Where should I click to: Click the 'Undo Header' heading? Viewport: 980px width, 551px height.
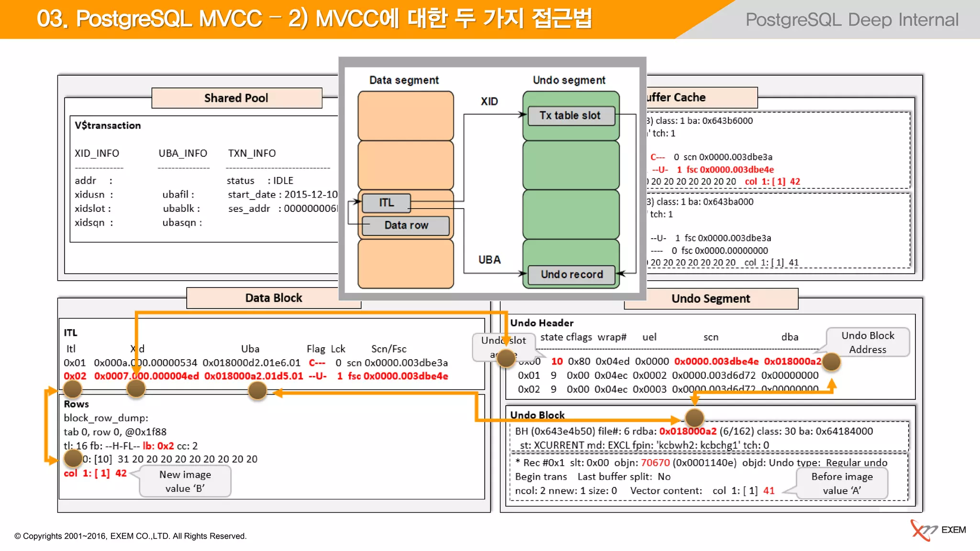coord(542,323)
